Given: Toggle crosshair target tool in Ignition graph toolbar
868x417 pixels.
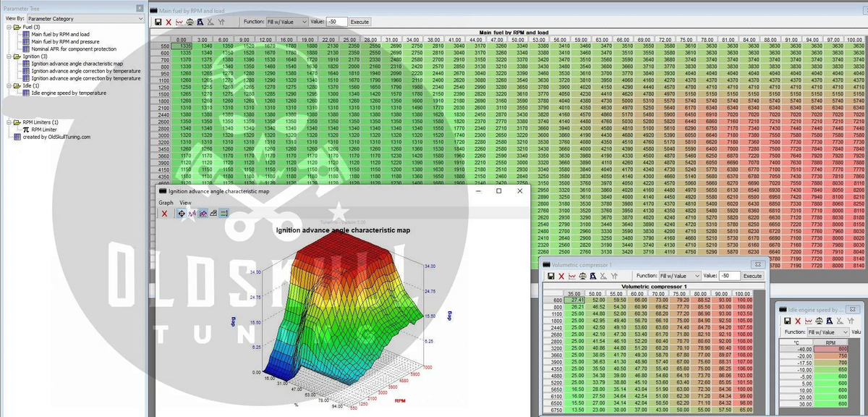Looking at the screenshot, I should tap(181, 214).
